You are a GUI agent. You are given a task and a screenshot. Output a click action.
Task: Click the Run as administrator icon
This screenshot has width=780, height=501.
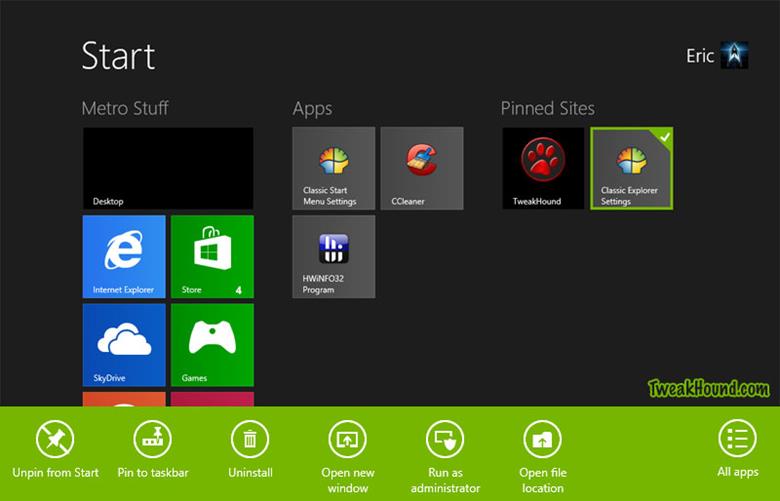click(445, 439)
